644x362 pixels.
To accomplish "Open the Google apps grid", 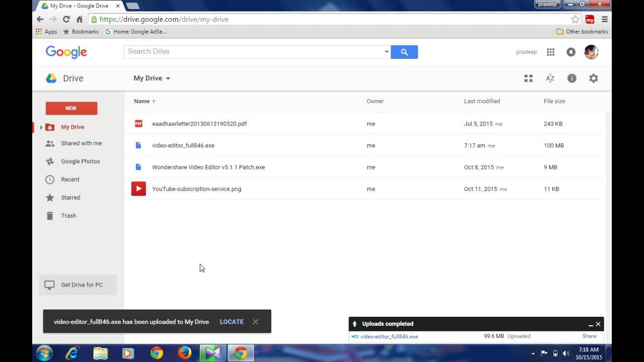I will [550, 52].
